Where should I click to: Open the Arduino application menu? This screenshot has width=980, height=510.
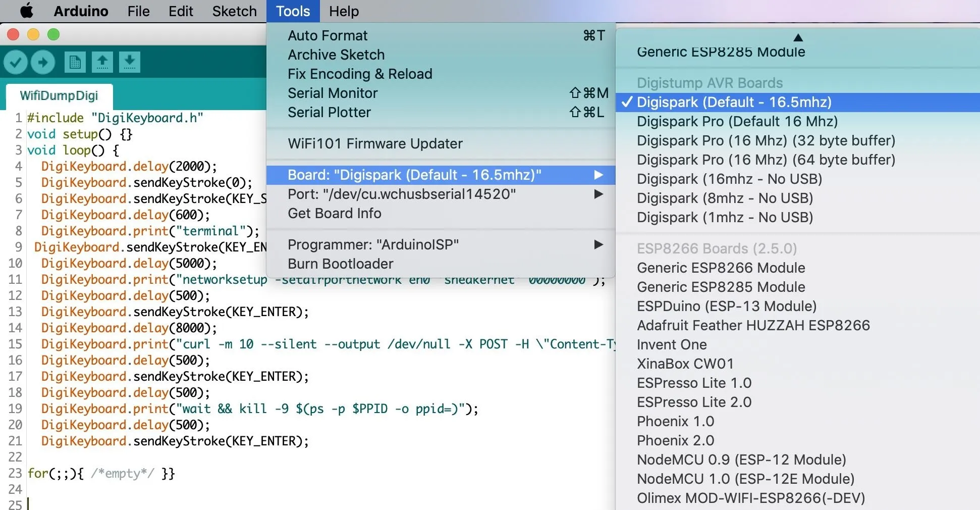81,11
